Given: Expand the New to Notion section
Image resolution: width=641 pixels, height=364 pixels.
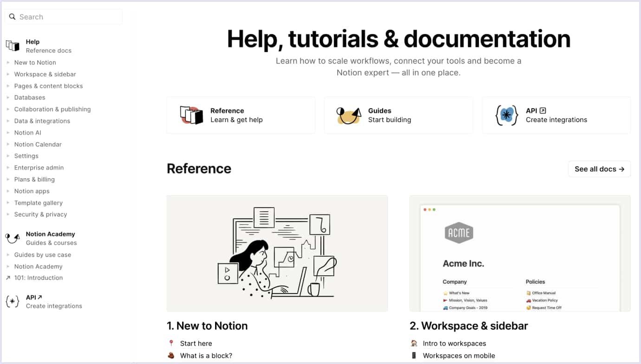Looking at the screenshot, I should 8,62.
